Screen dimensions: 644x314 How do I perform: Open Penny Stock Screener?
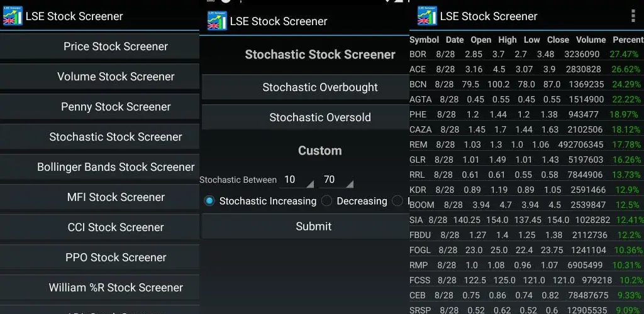pyautogui.click(x=99, y=107)
